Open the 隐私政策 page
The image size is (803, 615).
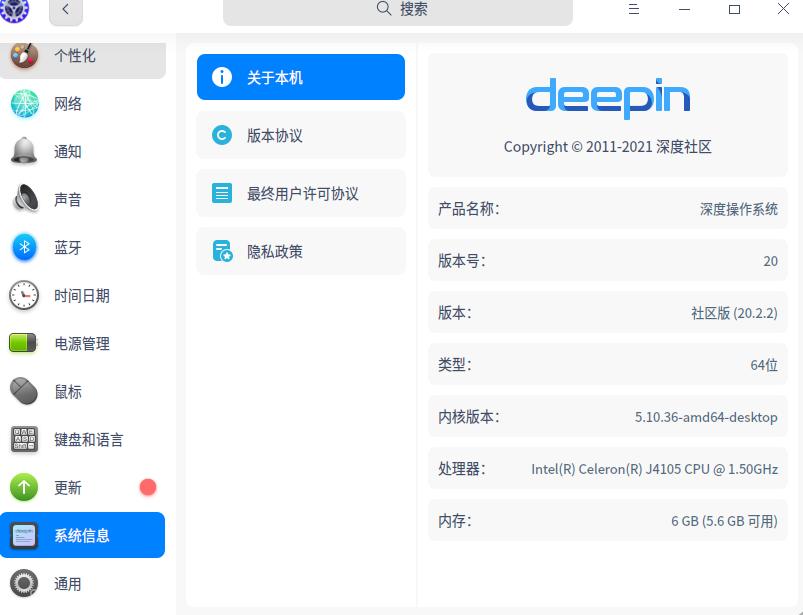pyautogui.click(x=301, y=251)
